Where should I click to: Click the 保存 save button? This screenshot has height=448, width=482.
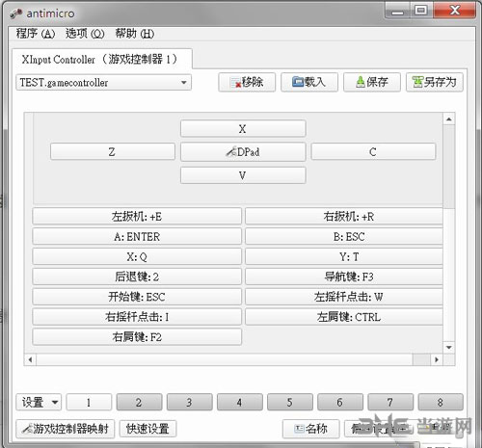coord(372,82)
